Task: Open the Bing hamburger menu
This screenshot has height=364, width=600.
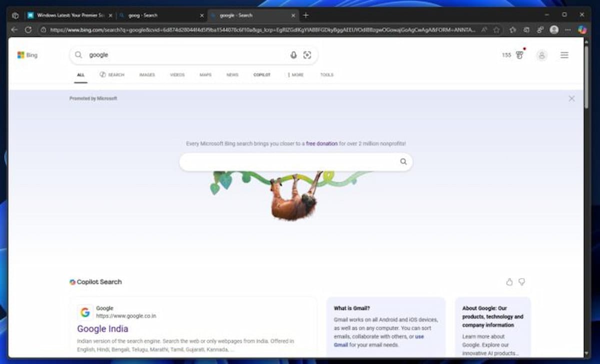Action: click(564, 55)
